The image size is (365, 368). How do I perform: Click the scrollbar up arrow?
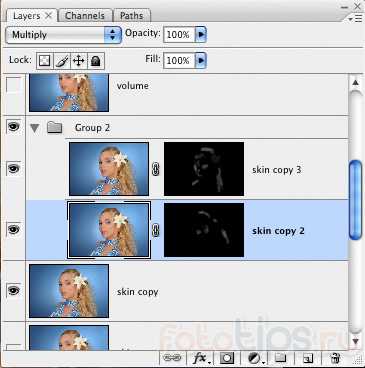(355, 82)
